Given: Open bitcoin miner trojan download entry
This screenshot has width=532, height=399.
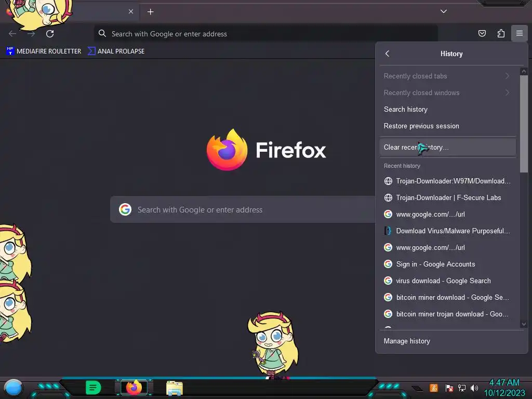Looking at the screenshot, I should pos(447,314).
